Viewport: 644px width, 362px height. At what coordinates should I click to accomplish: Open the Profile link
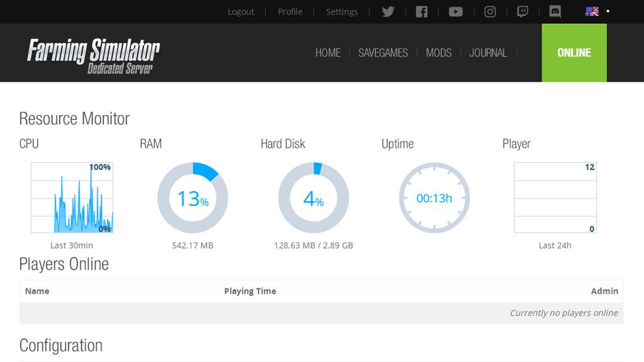pyautogui.click(x=290, y=11)
